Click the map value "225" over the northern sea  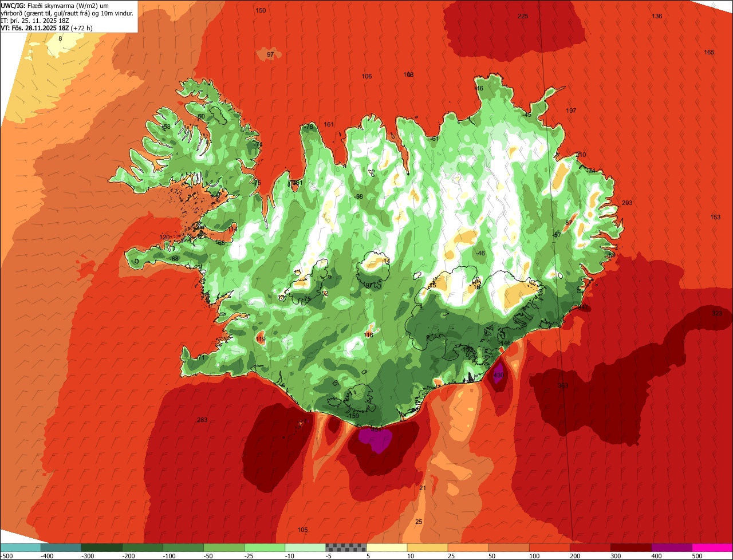pos(523,16)
